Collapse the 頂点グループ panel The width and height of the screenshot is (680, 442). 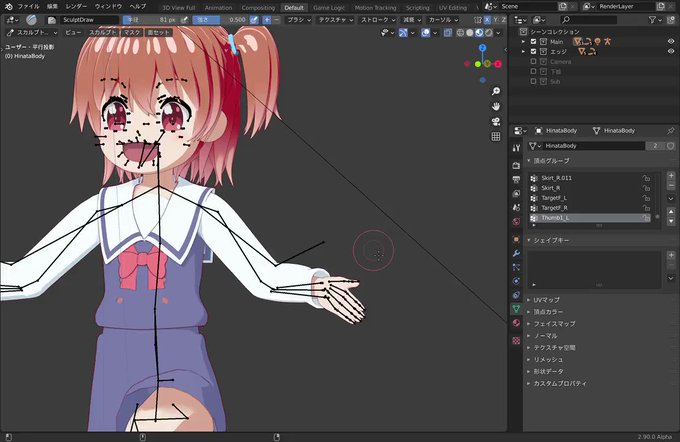coord(551,161)
